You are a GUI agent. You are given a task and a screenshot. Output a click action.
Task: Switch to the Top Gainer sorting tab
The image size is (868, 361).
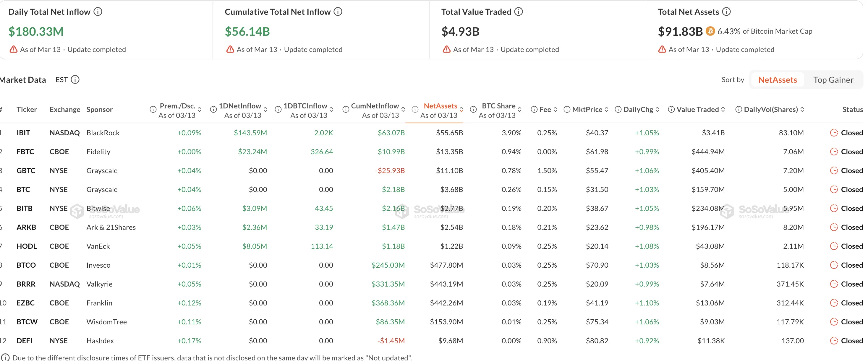pos(833,79)
